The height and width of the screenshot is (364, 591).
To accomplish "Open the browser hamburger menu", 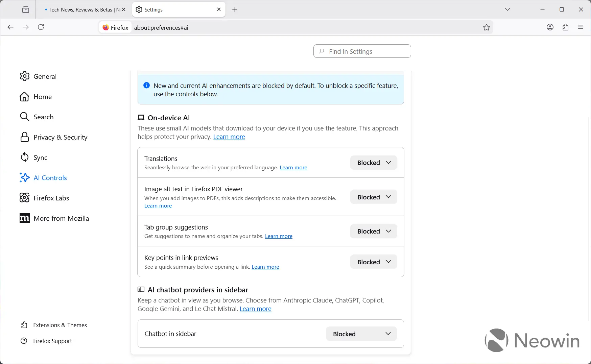I will [x=581, y=27].
